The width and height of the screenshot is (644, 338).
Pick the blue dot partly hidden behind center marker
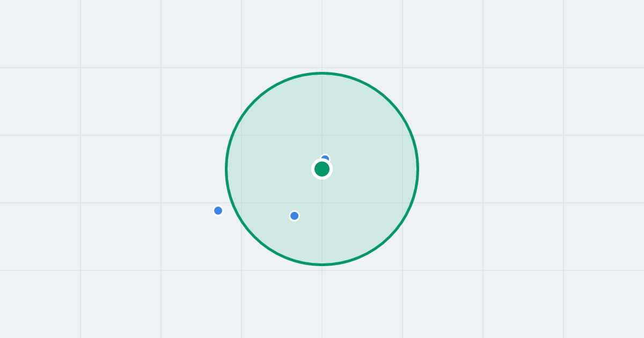click(x=325, y=158)
